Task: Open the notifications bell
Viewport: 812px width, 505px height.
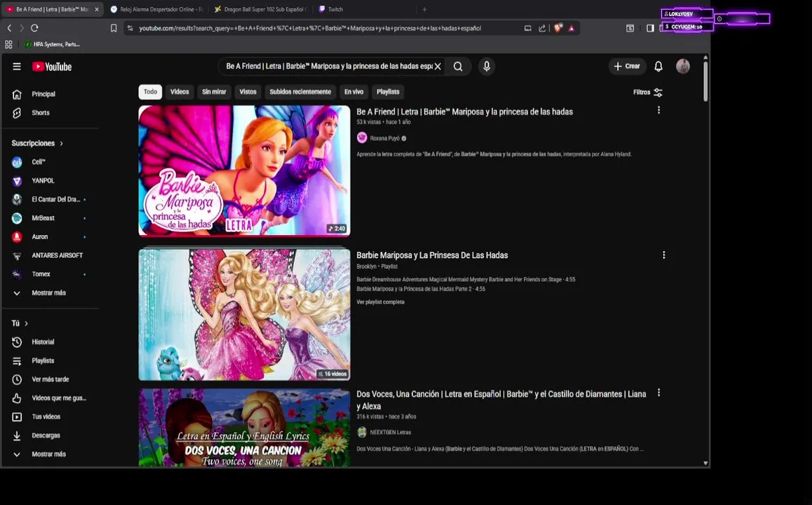Action: [x=658, y=66]
